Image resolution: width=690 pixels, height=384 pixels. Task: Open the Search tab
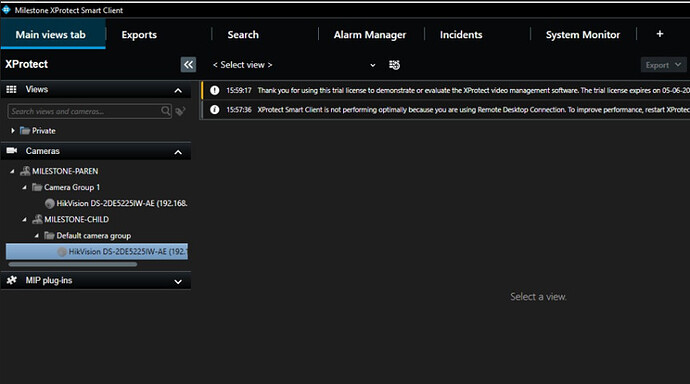[x=243, y=35]
